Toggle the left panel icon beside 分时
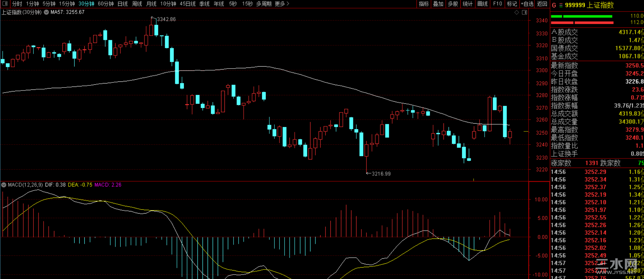The image size is (644, 279). point(5,4)
